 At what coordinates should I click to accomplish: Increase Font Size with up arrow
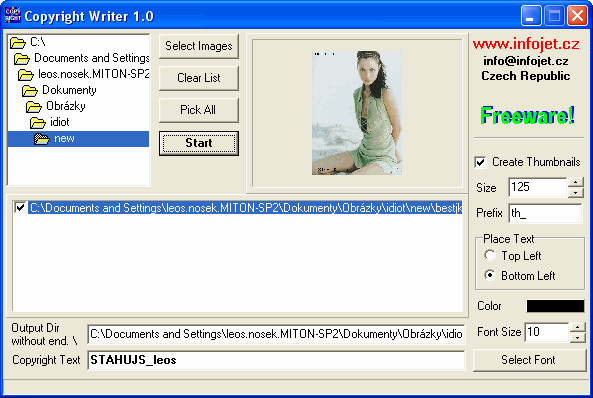click(577, 327)
